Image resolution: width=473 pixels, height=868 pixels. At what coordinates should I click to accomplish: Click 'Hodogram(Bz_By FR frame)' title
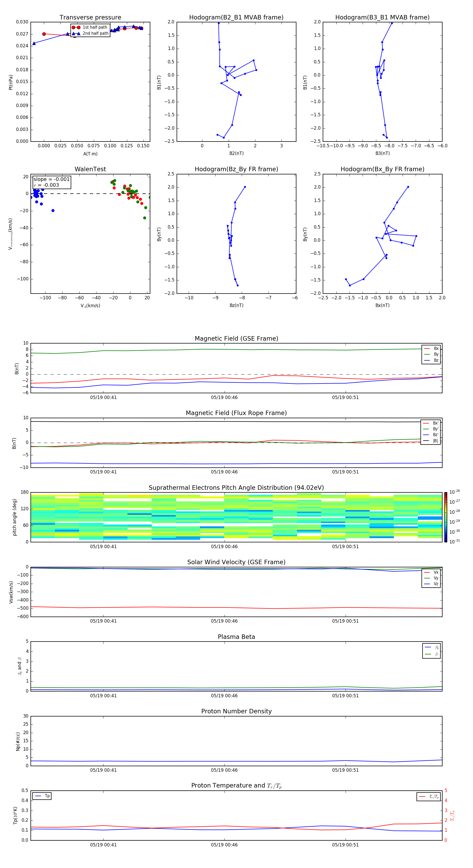236,169
